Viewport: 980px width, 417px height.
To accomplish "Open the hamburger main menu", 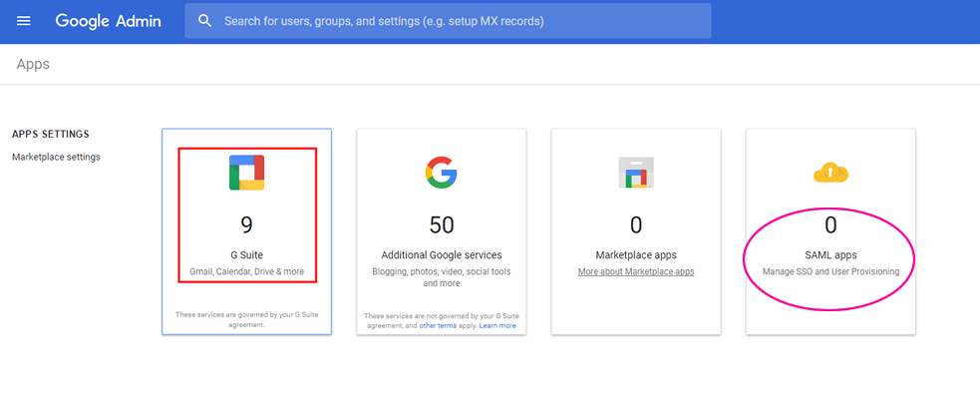I will (23, 21).
